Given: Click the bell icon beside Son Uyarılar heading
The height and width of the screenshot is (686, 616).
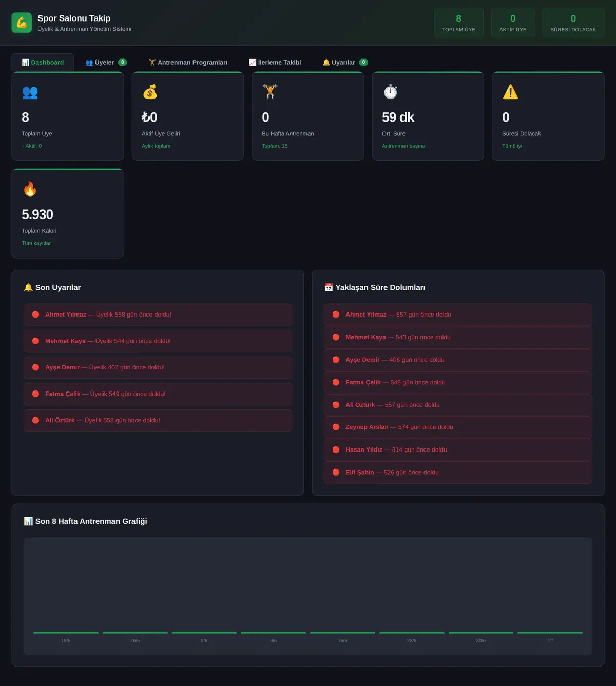Looking at the screenshot, I should coord(28,287).
